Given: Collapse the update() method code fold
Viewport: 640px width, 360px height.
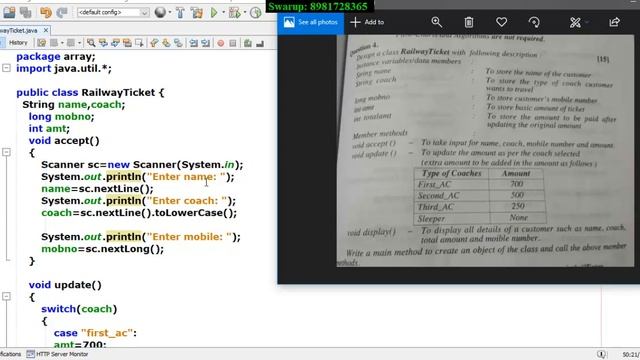Looking at the screenshot, I should pos(6,296).
